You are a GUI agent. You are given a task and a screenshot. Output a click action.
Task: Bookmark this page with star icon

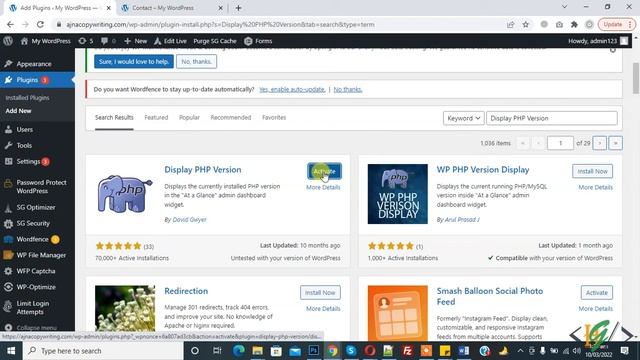526,24
